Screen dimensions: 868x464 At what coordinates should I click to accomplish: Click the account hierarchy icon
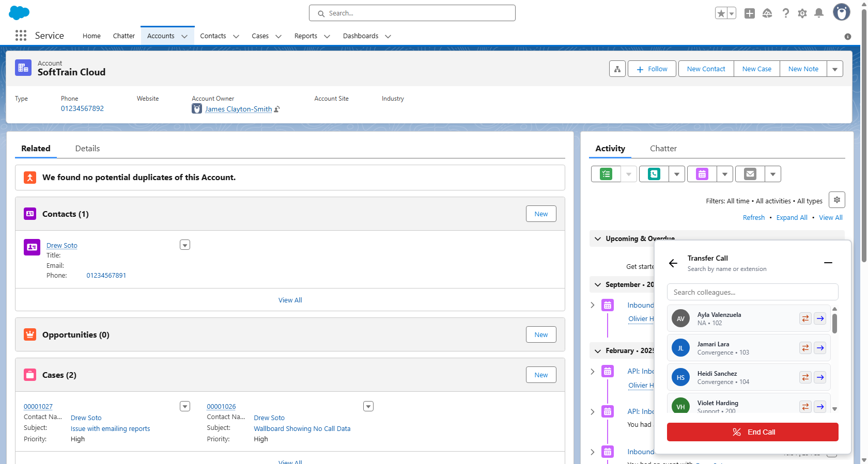click(617, 69)
